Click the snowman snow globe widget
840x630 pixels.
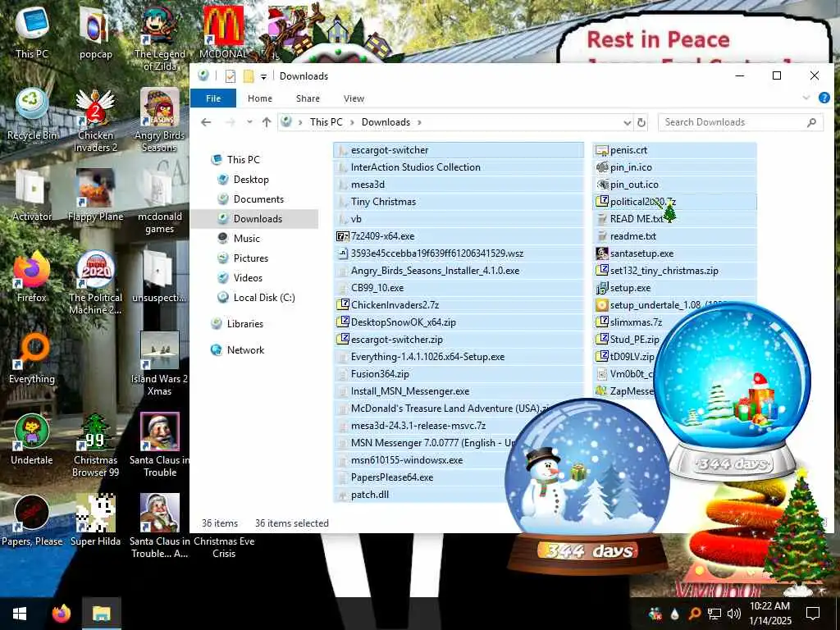[587, 485]
